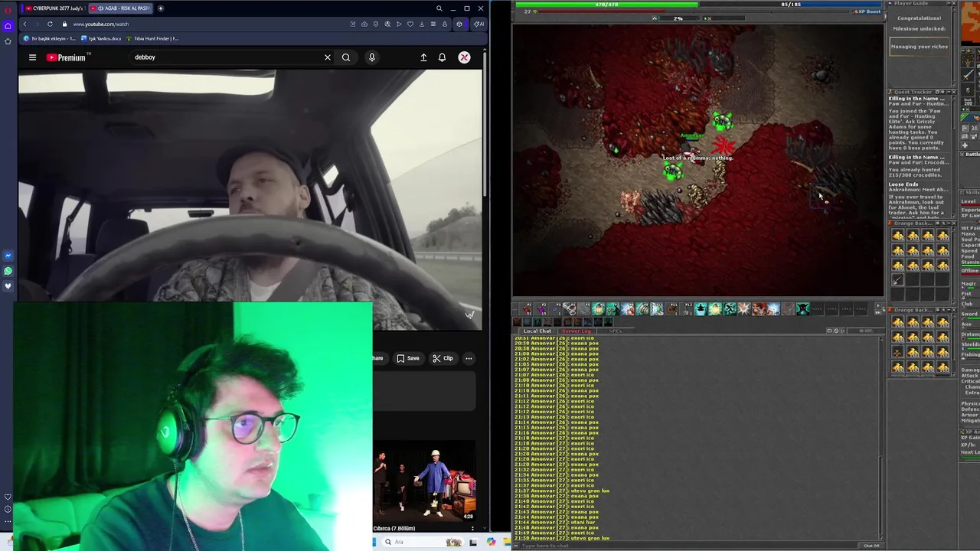
Task: Play the YouTube video in the player
Action: click(x=250, y=200)
